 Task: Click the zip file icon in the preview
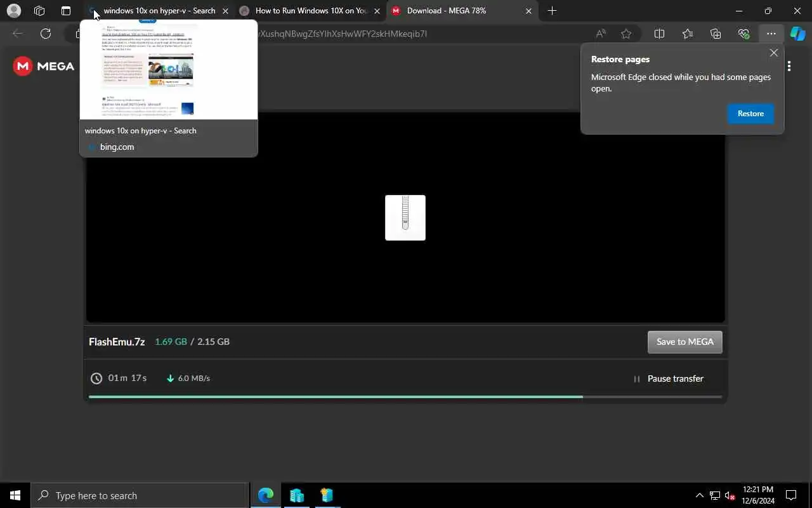pyautogui.click(x=405, y=218)
